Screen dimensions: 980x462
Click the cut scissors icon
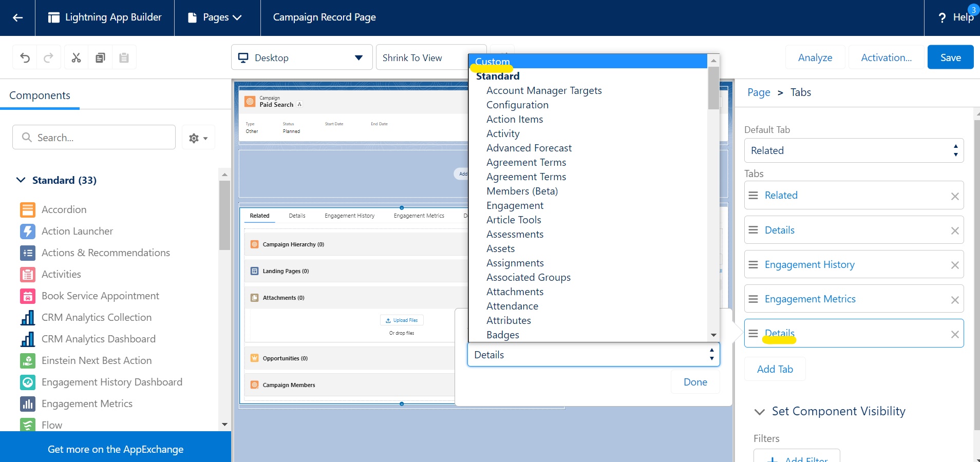click(76, 57)
